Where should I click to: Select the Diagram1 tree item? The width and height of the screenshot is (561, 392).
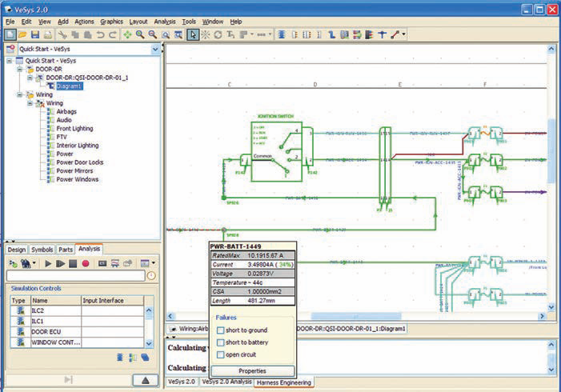pos(69,86)
